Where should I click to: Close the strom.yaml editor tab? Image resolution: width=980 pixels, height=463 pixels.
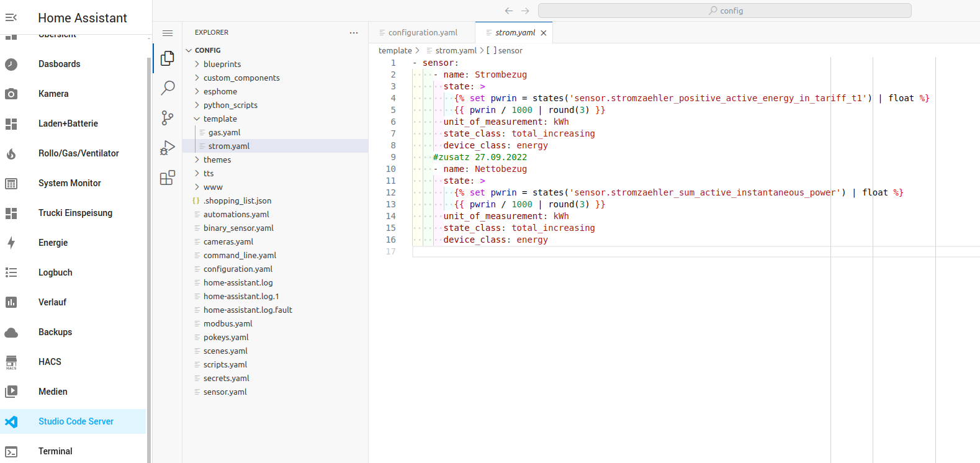pos(544,33)
